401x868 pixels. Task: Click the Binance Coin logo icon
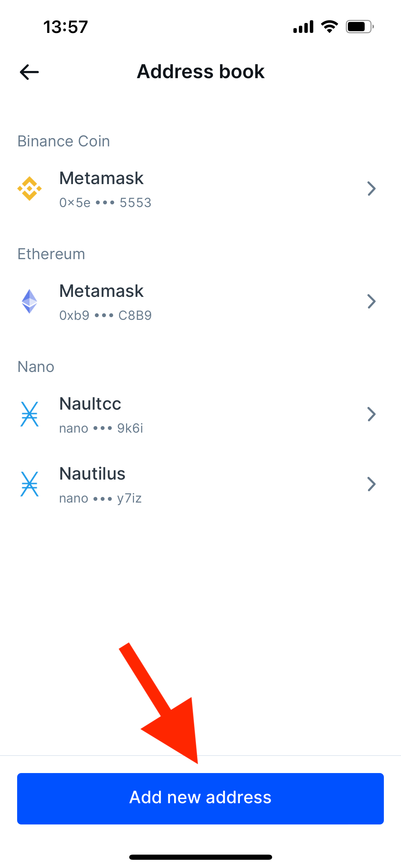coord(29,189)
